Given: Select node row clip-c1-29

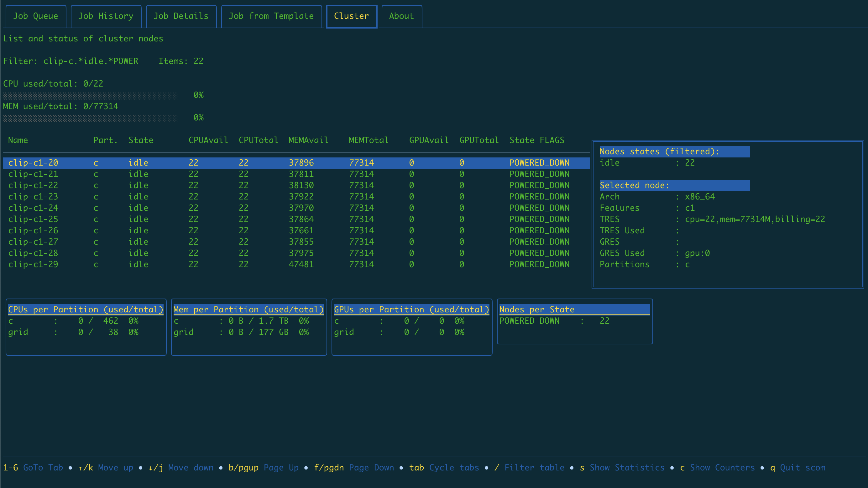Looking at the screenshot, I should coord(33,264).
